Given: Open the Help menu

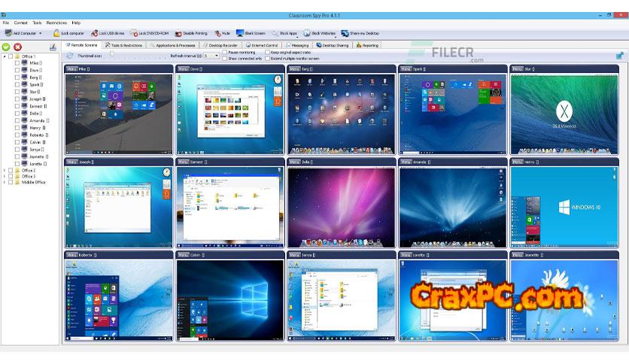Looking at the screenshot, I should (76, 23).
